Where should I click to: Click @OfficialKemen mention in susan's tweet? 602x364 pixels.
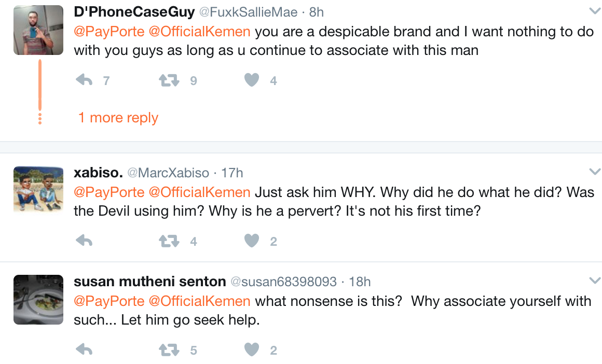point(199,301)
